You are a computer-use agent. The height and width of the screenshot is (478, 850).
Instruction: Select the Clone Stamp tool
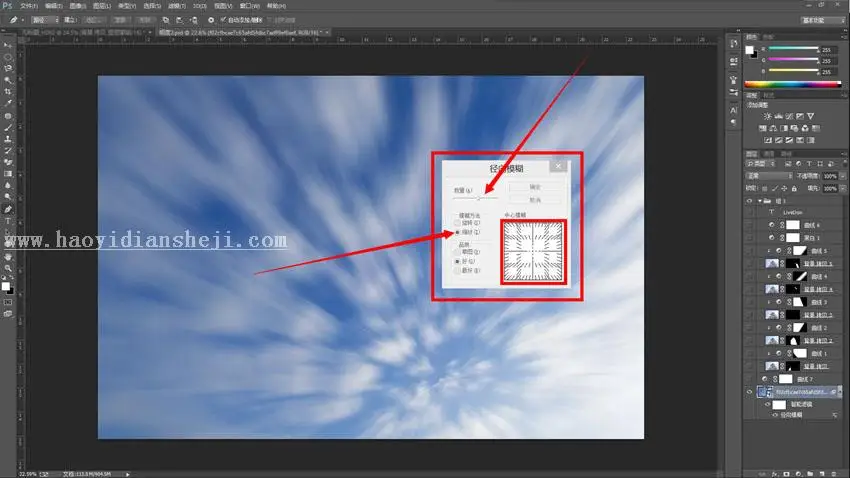[8, 139]
